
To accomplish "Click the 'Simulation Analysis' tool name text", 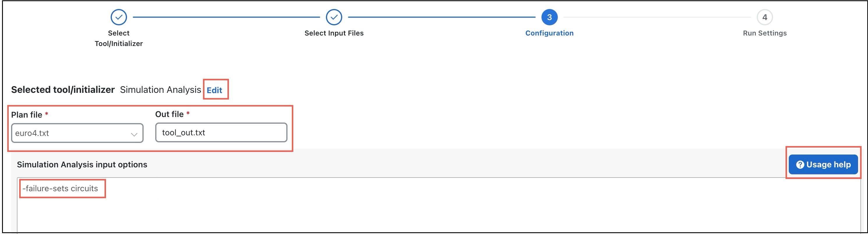I will [160, 90].
